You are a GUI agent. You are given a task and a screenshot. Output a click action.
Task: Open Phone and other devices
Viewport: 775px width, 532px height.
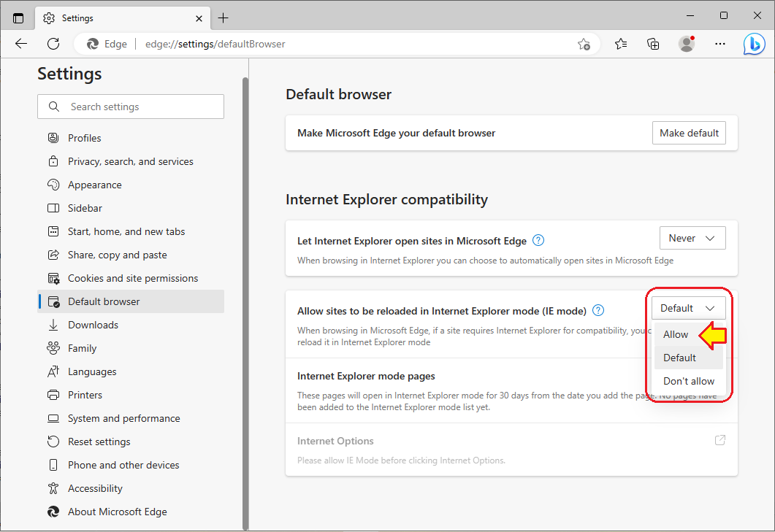(x=131, y=465)
